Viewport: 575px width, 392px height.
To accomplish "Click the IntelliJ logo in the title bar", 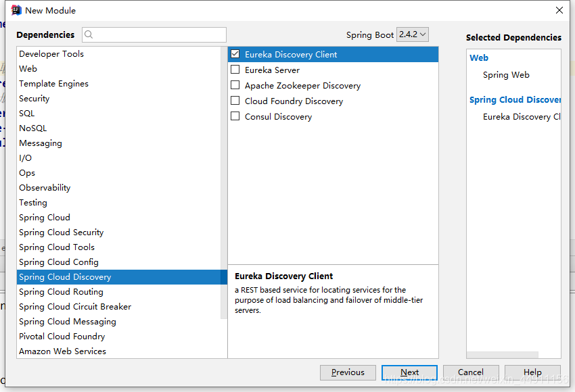I will [16, 10].
